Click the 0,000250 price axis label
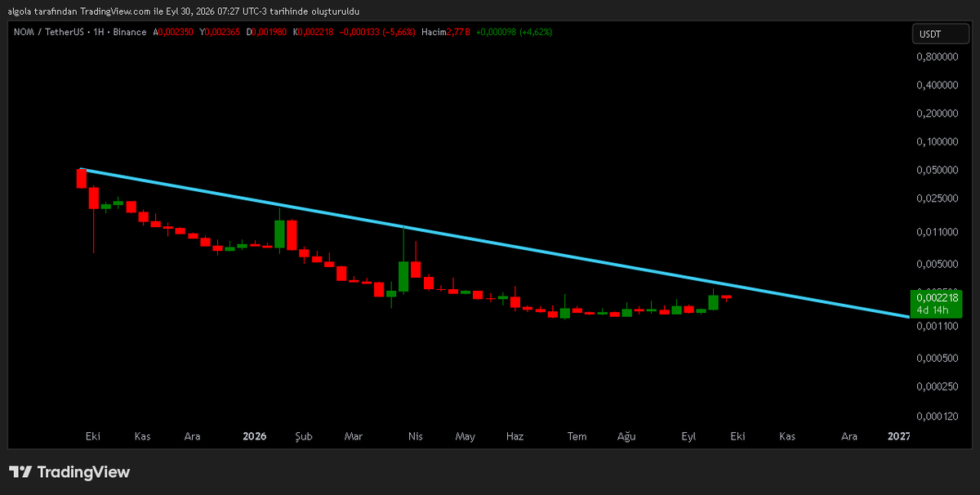Screen dimensions: 980x495 pyautogui.click(x=937, y=387)
